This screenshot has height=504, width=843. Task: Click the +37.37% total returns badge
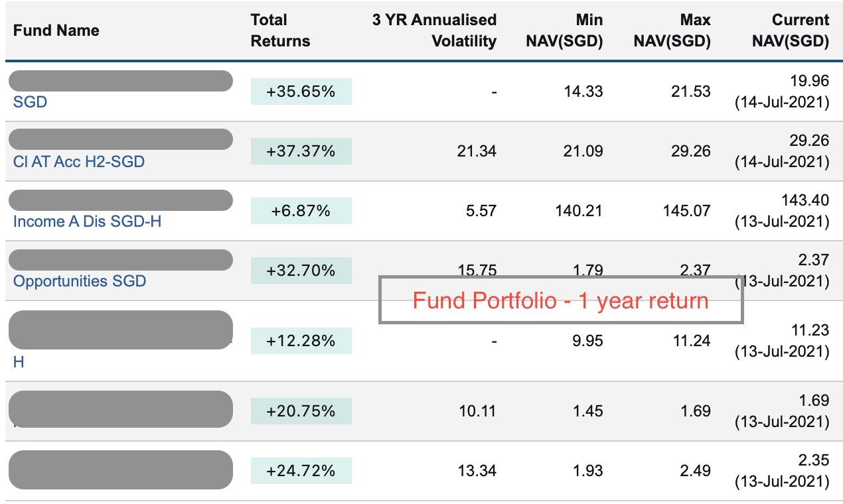click(x=301, y=151)
